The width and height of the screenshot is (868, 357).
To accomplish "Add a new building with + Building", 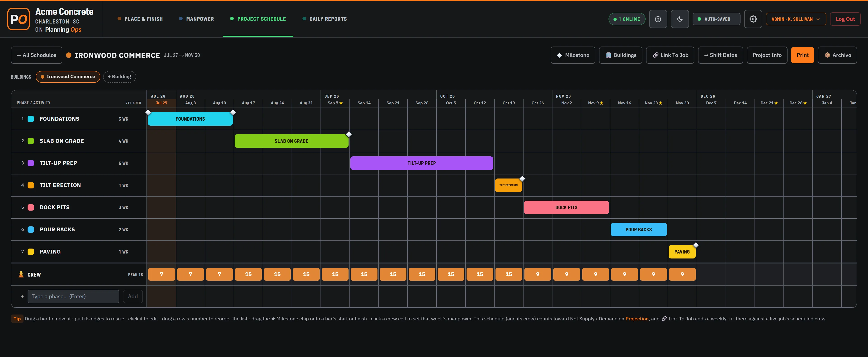I will [119, 77].
